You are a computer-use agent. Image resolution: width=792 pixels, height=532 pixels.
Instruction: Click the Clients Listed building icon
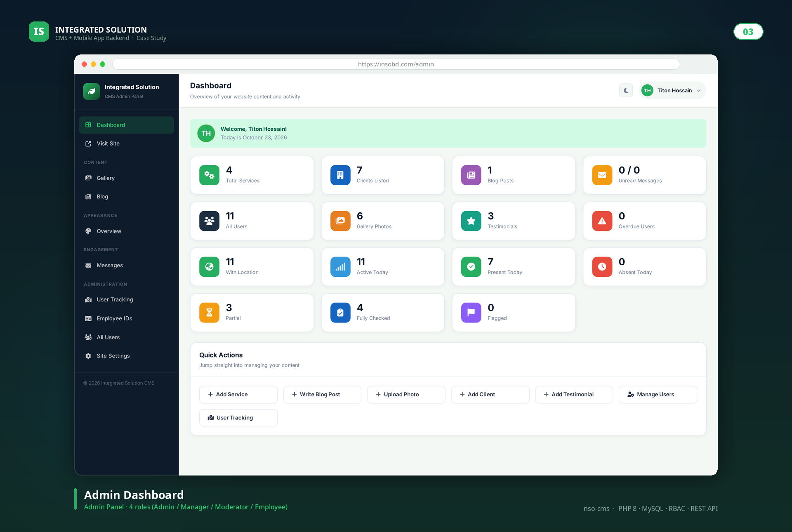pyautogui.click(x=340, y=175)
